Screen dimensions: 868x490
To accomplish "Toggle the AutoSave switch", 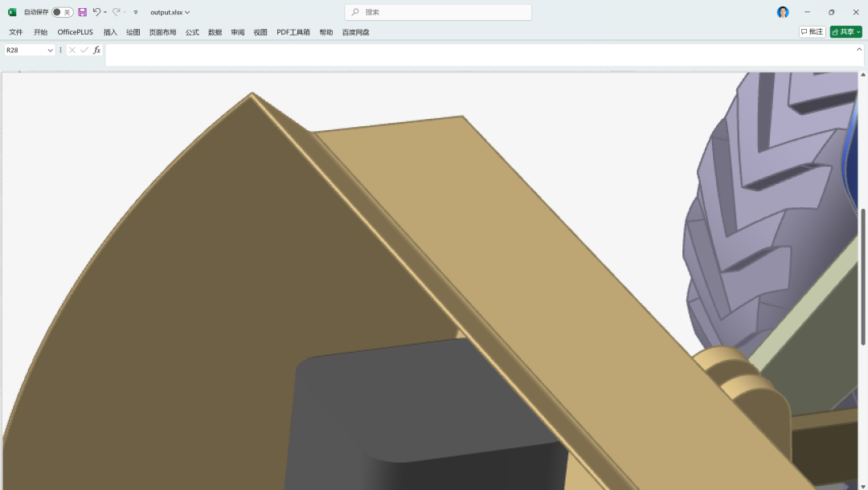I will click(63, 12).
